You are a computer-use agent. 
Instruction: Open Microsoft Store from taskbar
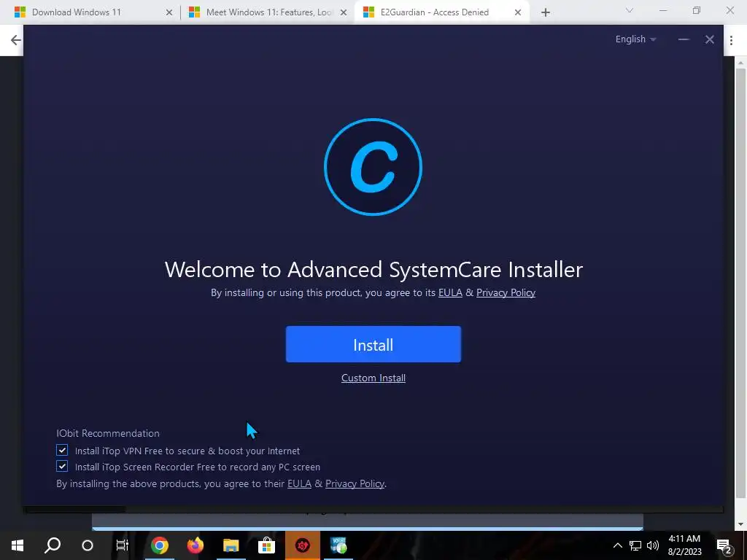(x=267, y=545)
